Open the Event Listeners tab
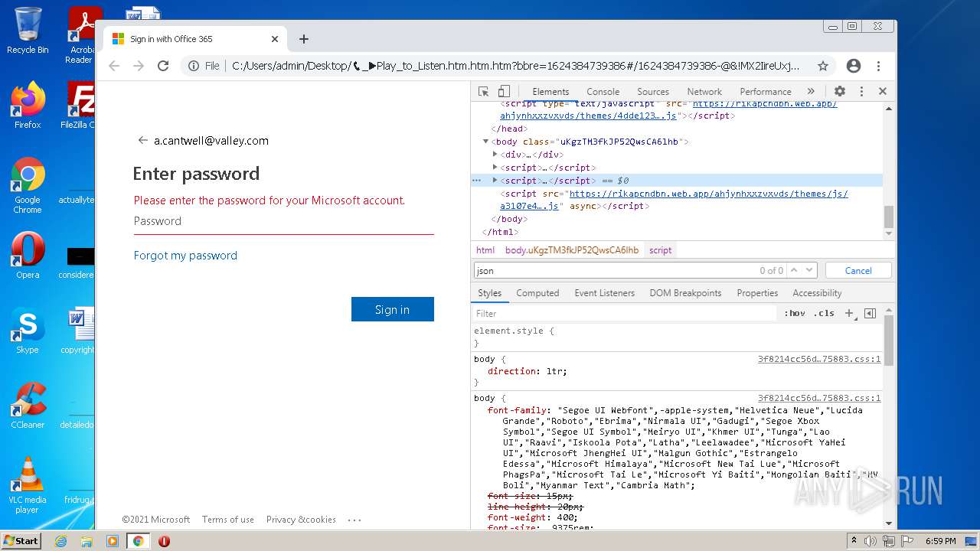The height and width of the screenshot is (551, 980). coord(604,293)
